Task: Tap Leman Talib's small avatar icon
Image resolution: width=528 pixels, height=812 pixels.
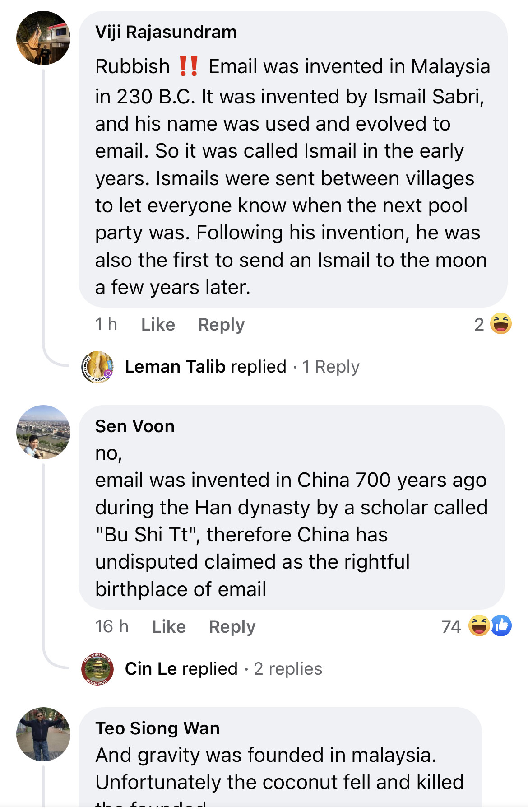Action: click(97, 367)
